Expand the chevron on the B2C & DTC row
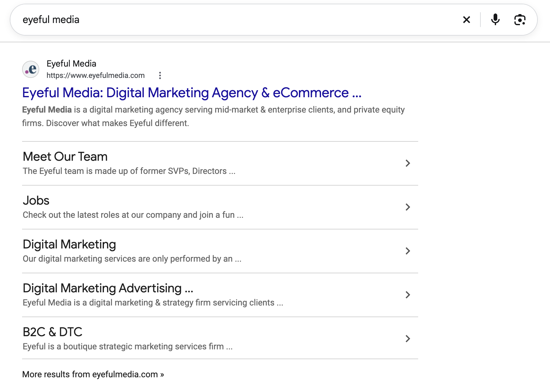This screenshot has width=550, height=392. [408, 339]
